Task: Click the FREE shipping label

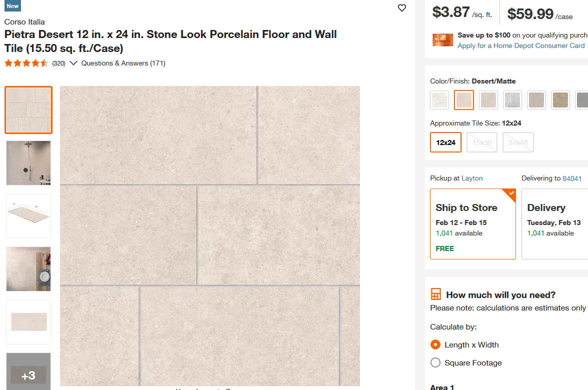Action: coord(445,248)
